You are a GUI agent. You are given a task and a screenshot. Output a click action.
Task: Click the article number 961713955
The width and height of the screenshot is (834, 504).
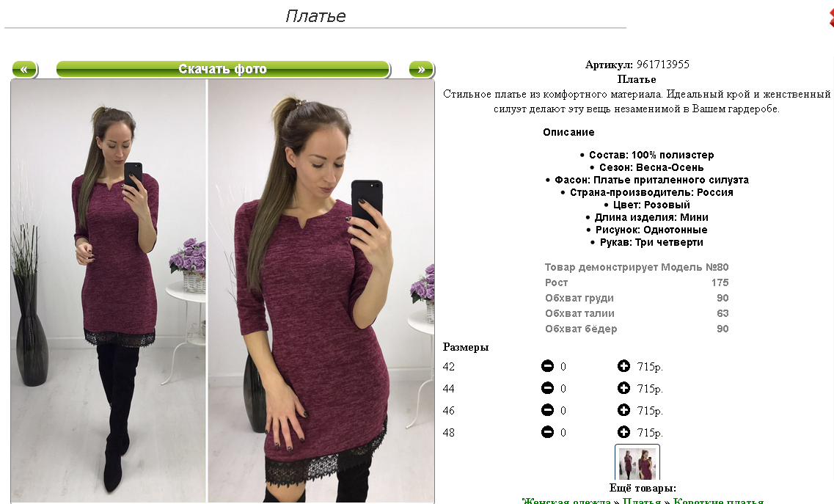pyautogui.click(x=663, y=65)
